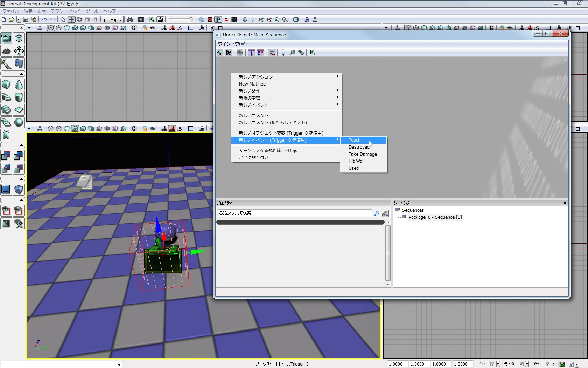Click the CSG Add icon
The image size is (588, 368).
(x=6, y=156)
